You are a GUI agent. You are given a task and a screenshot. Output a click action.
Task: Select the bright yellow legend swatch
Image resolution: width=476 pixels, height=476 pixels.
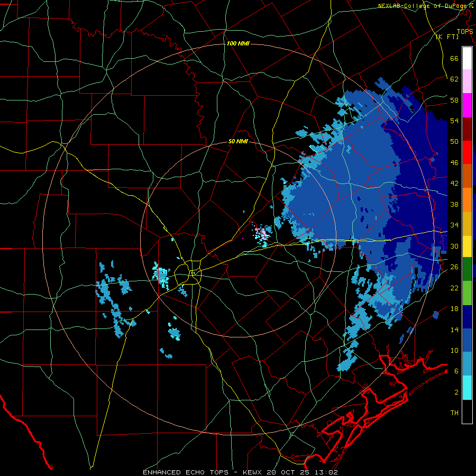pyautogui.click(x=467, y=246)
